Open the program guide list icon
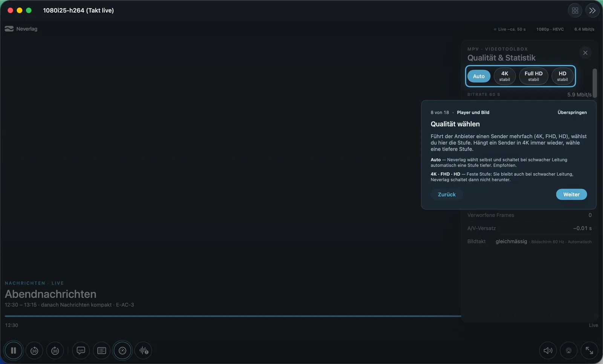Viewport: 603px width, 364px height. click(x=101, y=350)
